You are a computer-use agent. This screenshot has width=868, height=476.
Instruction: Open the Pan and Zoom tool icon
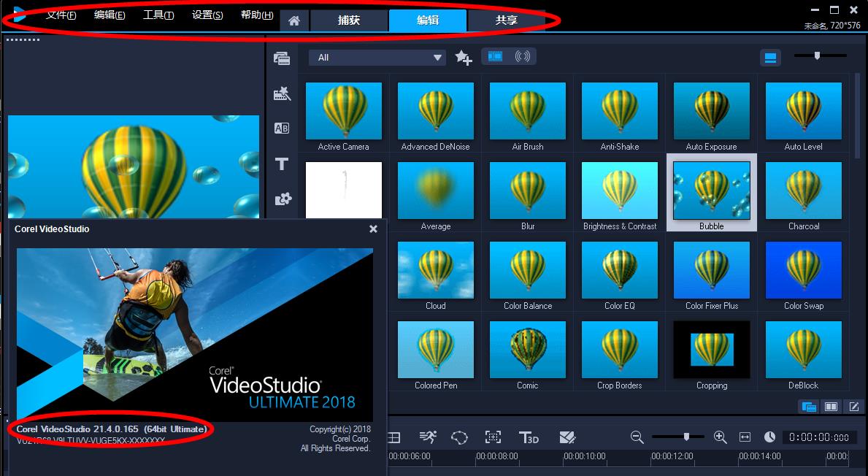493,437
